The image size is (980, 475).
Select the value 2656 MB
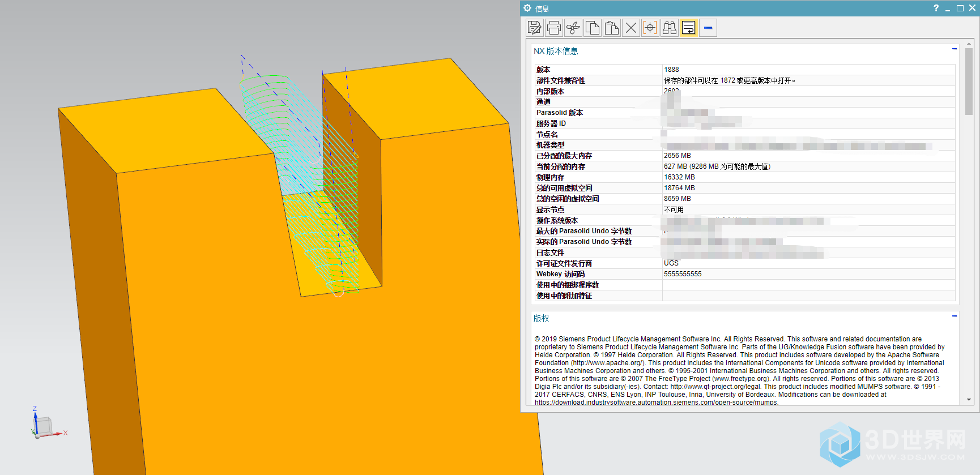[678, 156]
